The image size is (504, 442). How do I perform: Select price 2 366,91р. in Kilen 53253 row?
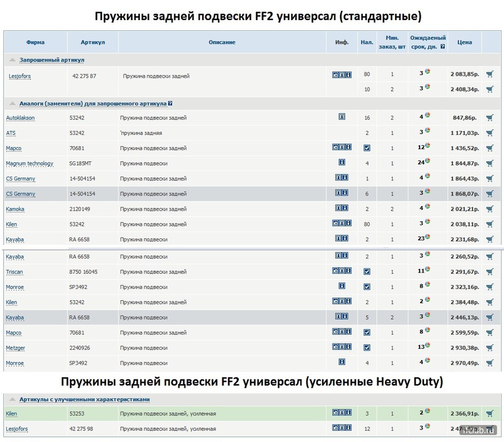(464, 414)
